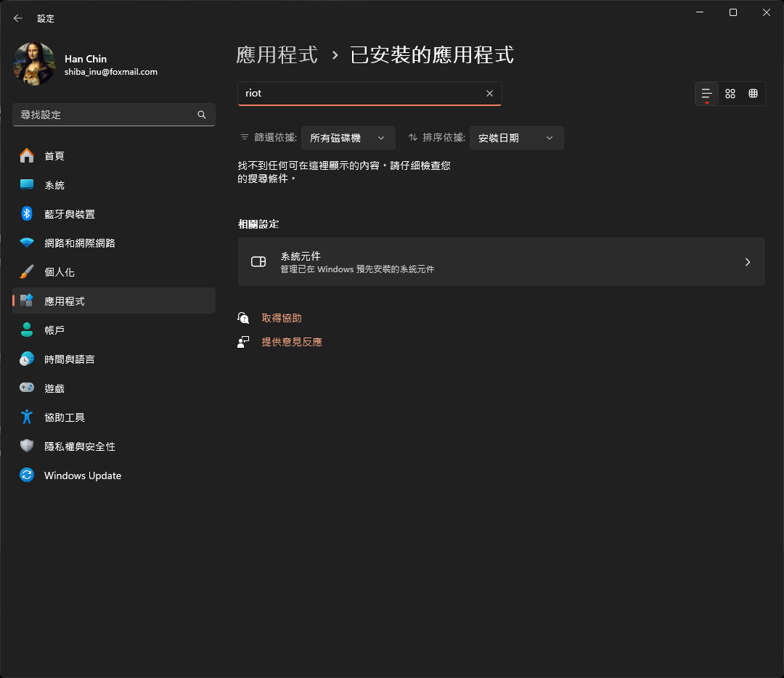Switch to table view layout
This screenshot has width=784, height=678.
(753, 94)
